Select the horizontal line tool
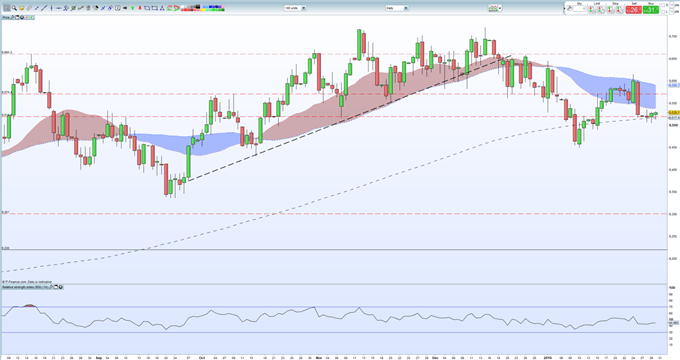 coord(59,8)
